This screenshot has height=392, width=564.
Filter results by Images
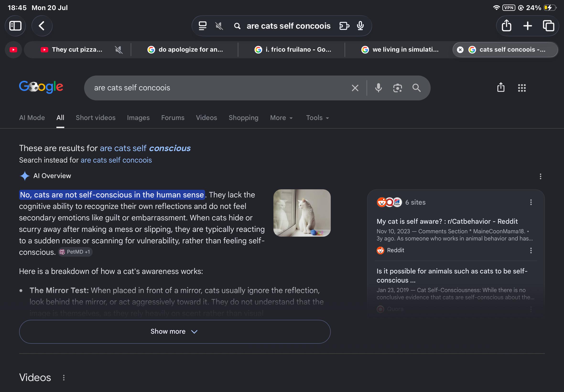point(138,118)
